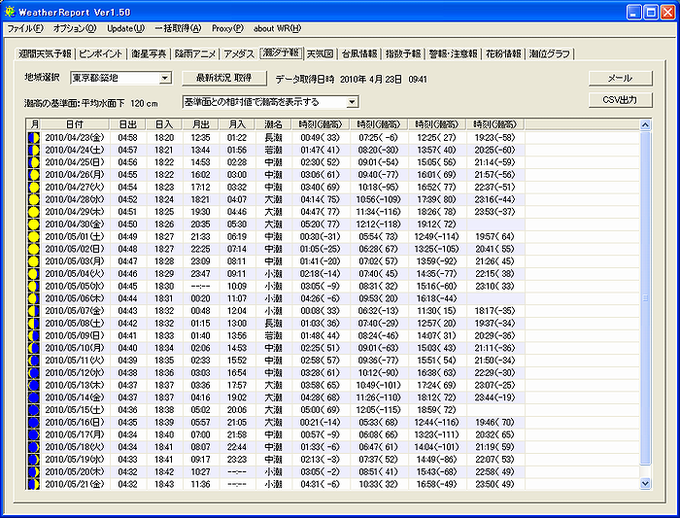Click half moon icon for 2010/05/07 row

pyautogui.click(x=33, y=311)
